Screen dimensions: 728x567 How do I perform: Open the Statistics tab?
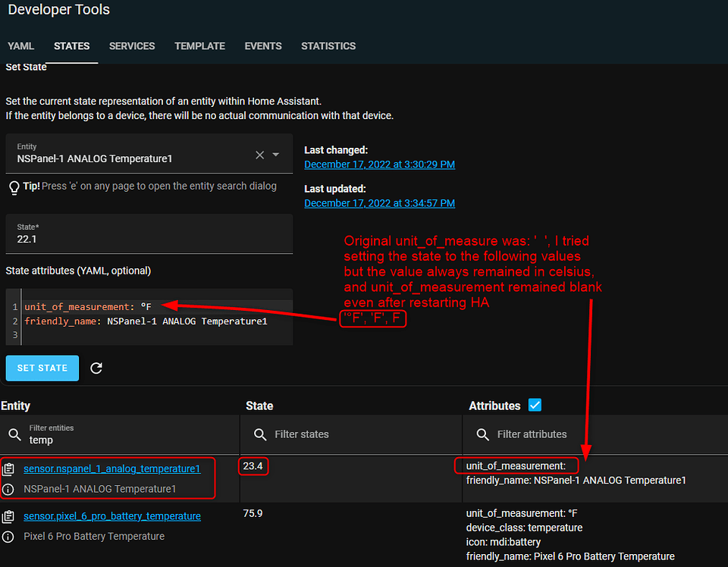coord(328,46)
